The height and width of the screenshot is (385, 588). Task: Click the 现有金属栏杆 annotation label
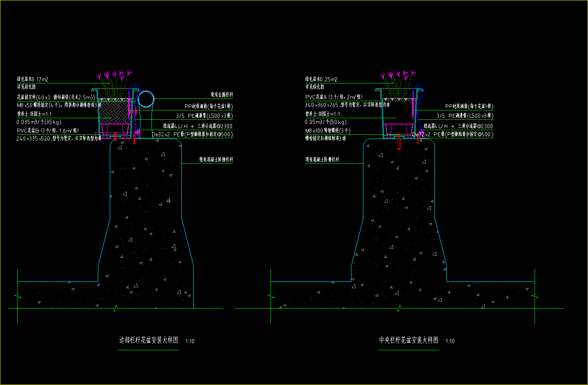click(222, 95)
